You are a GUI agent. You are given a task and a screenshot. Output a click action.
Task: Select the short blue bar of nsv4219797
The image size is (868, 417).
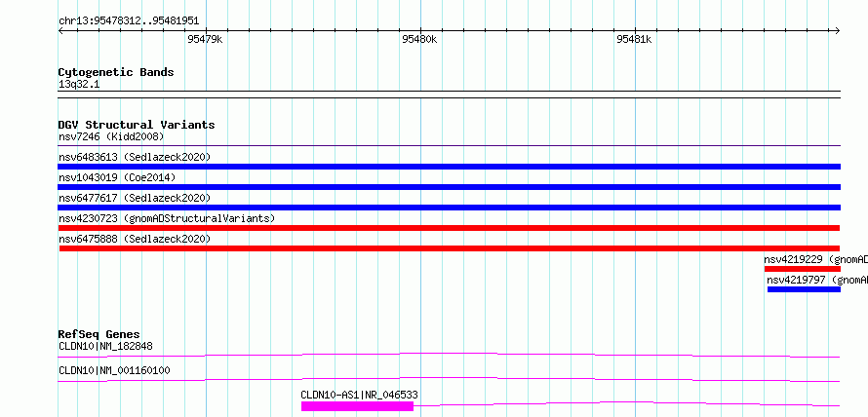pyautogui.click(x=804, y=289)
